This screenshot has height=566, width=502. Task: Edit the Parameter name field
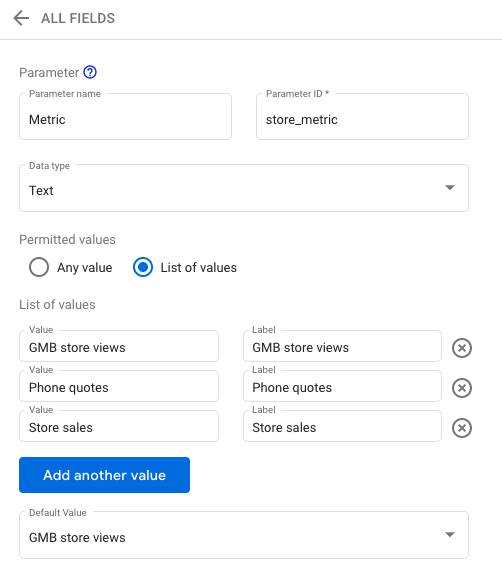[125, 117]
